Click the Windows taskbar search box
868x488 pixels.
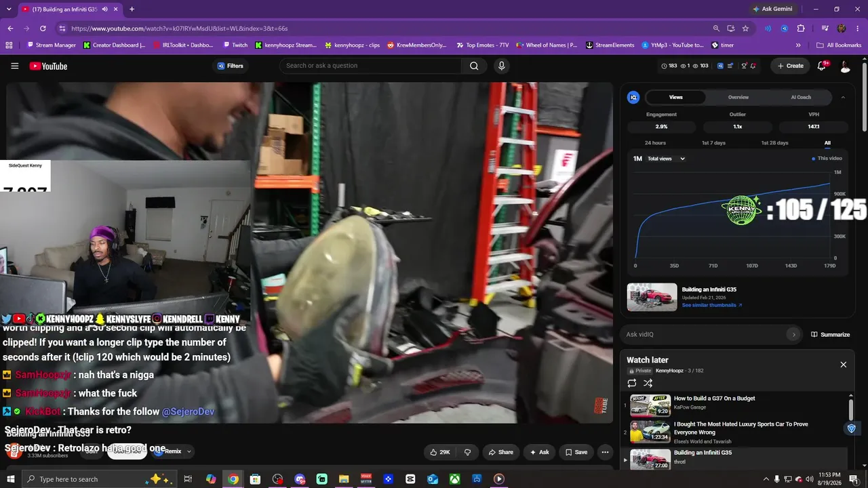(x=99, y=479)
